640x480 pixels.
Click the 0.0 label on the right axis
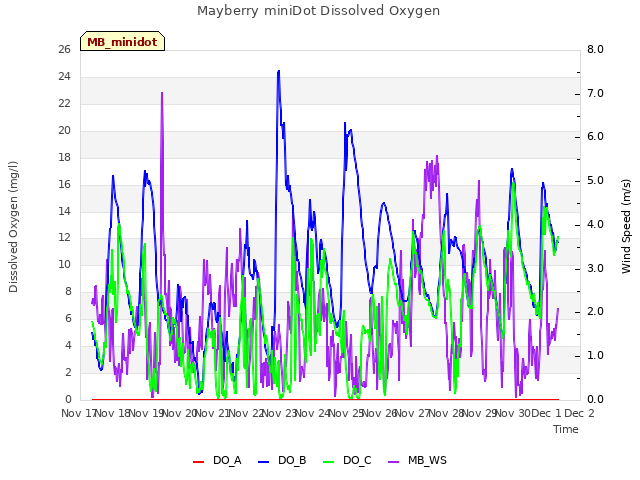point(595,399)
